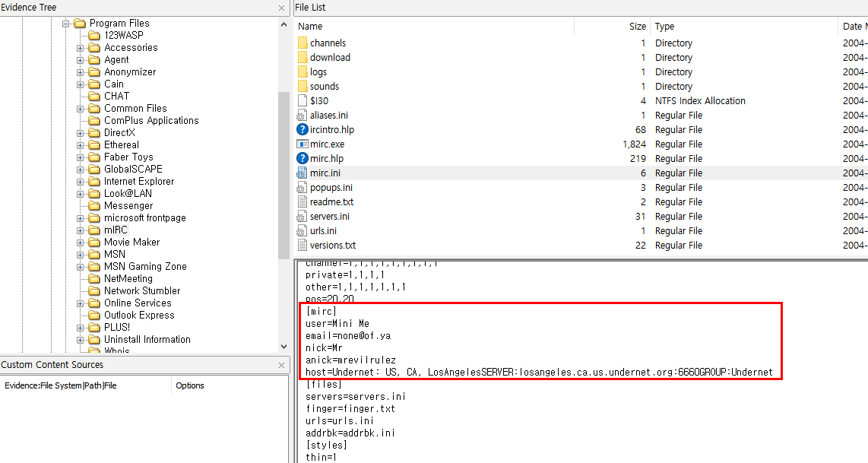Click the Faber Toys folder icon
The width and height of the screenshot is (868, 463).
coord(95,157)
